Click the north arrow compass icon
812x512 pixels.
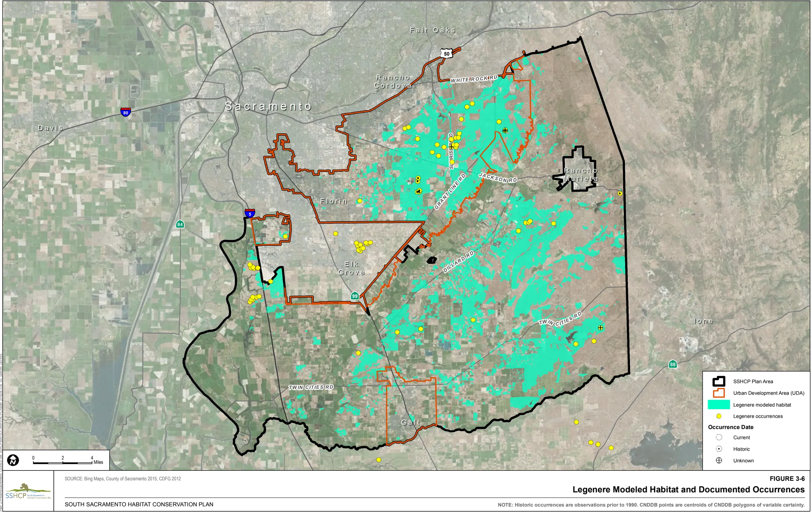tap(13, 460)
